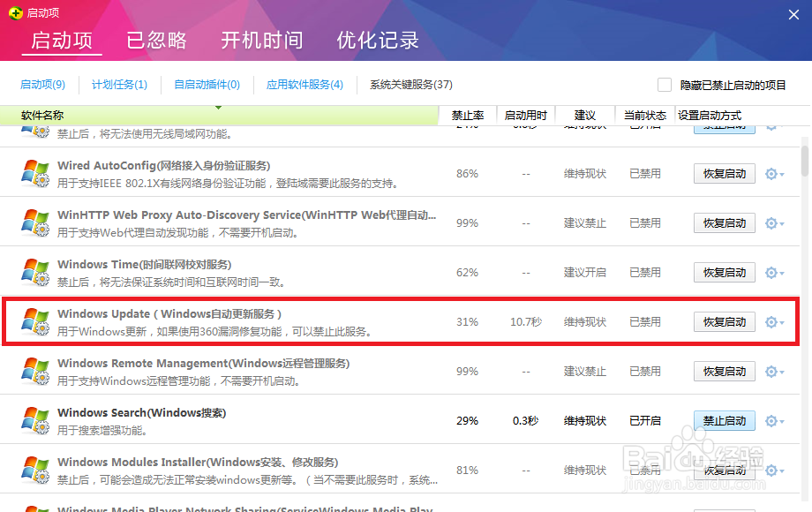The height and width of the screenshot is (512, 812).
Task: Sort by the 当前状态 column header
Action: tap(644, 116)
